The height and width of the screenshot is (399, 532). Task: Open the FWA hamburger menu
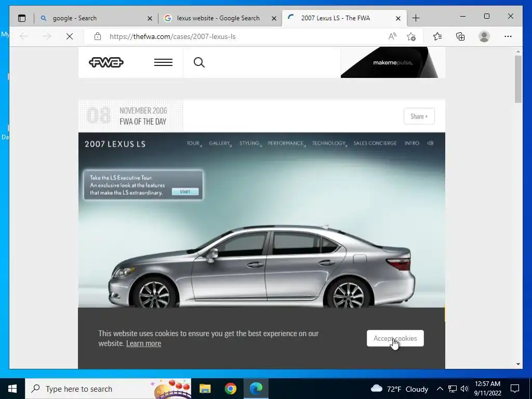(163, 62)
